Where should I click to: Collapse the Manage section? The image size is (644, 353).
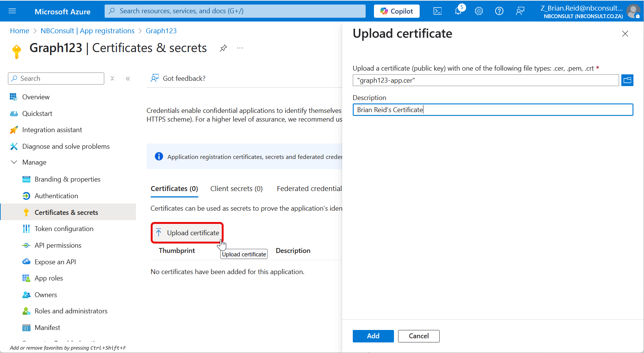14,162
